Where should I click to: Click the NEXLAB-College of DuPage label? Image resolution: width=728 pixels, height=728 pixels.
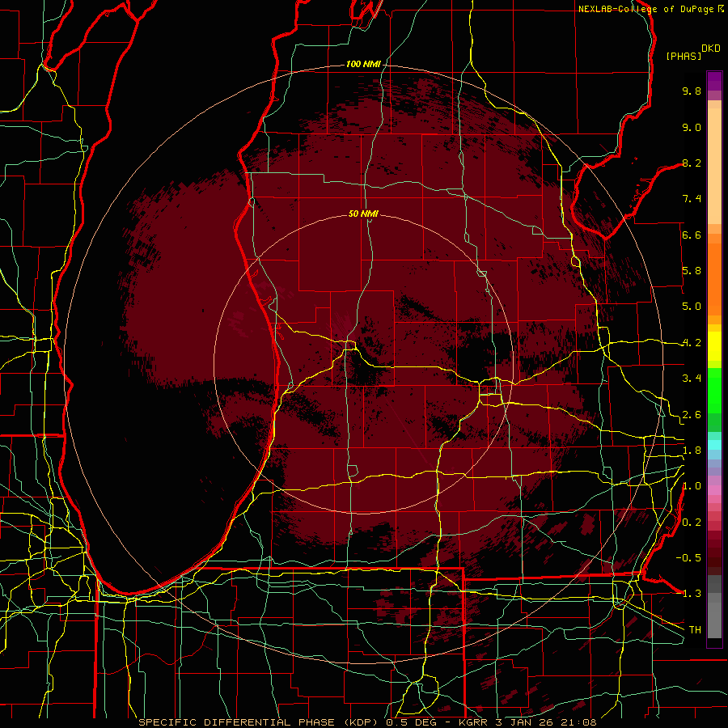tap(645, 9)
